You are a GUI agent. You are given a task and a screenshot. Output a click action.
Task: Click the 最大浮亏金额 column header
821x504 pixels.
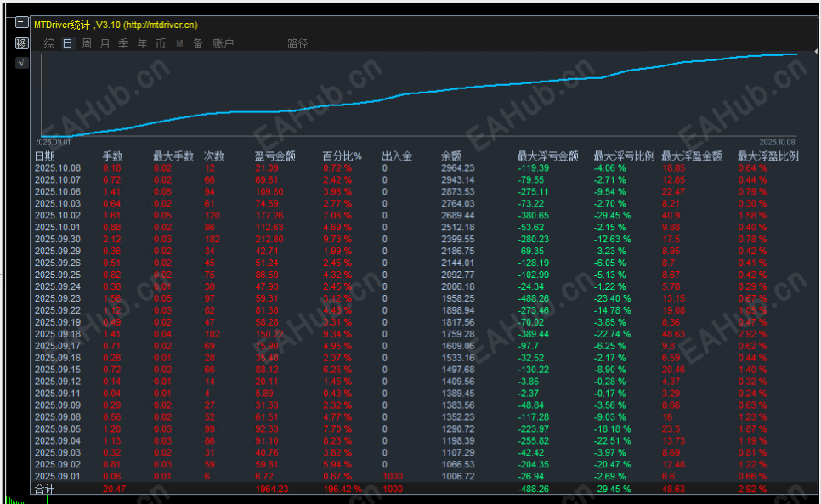[x=547, y=156]
